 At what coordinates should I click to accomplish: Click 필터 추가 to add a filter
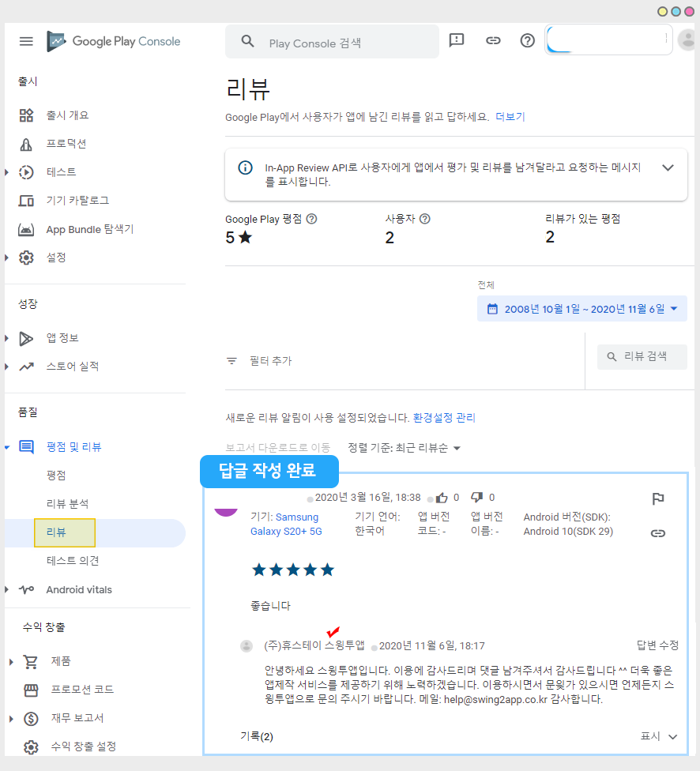click(x=269, y=361)
